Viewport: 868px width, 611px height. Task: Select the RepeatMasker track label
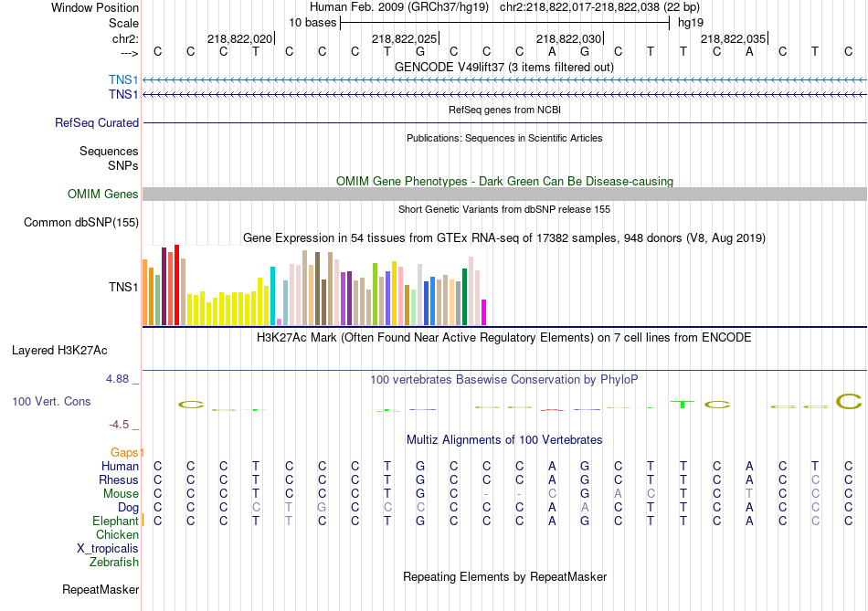pos(100,589)
